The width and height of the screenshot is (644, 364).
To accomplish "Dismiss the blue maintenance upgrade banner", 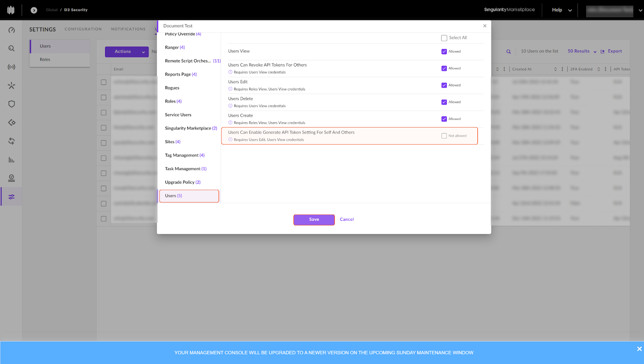I will click(639, 349).
